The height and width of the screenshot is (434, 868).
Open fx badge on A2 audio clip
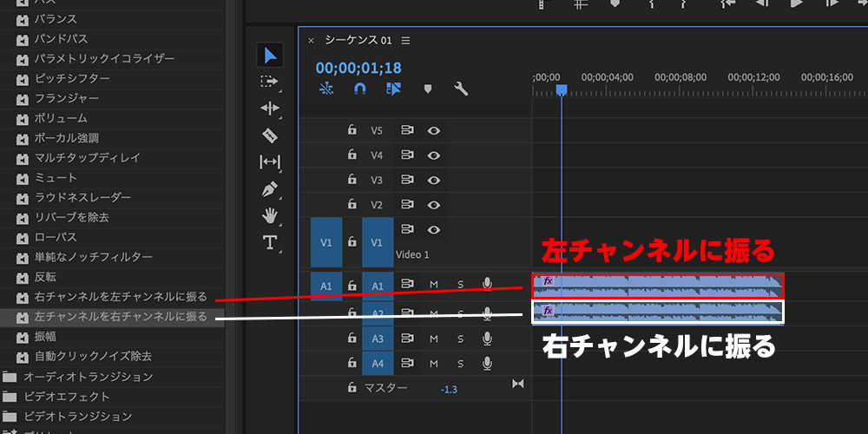click(x=548, y=311)
